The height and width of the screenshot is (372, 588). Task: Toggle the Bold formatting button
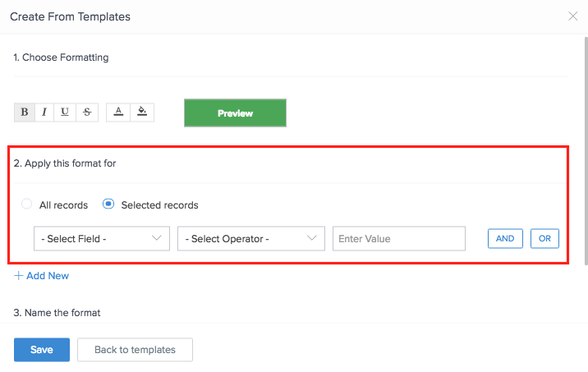point(25,113)
